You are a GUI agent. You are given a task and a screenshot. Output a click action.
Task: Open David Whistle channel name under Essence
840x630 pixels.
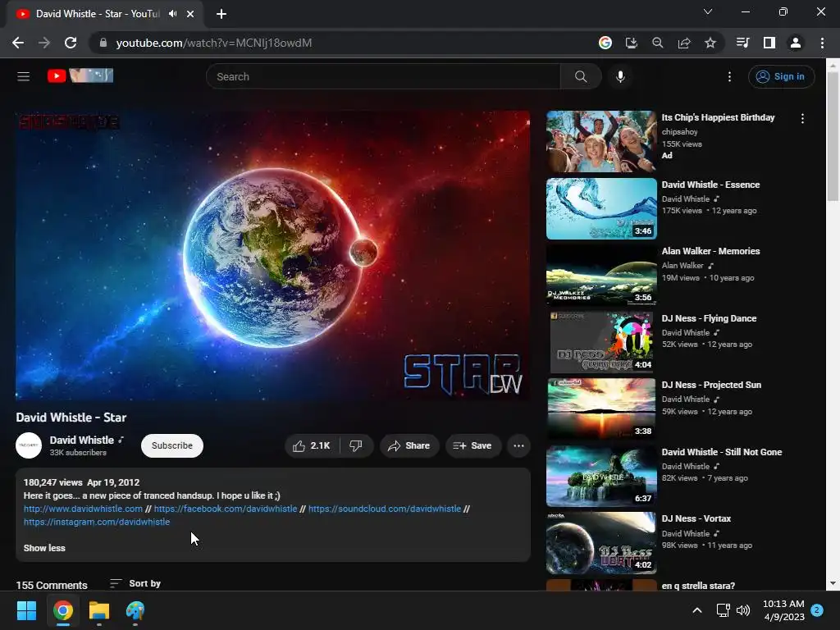685,199
